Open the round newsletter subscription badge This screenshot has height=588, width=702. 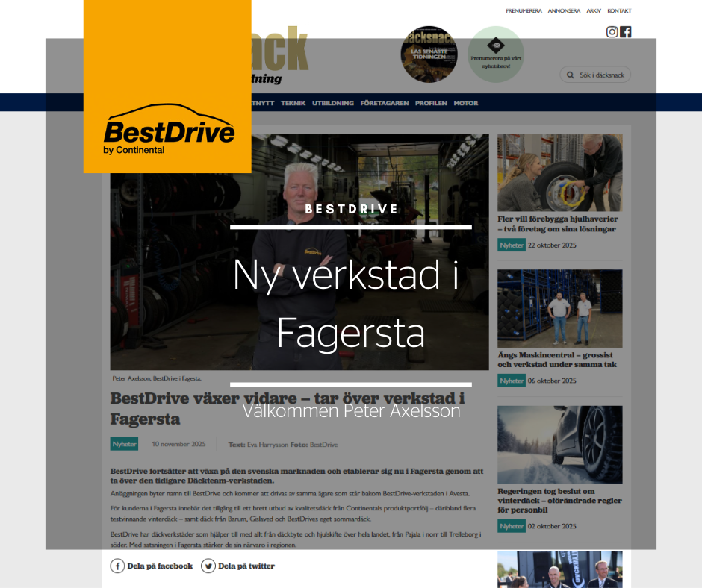click(496, 54)
